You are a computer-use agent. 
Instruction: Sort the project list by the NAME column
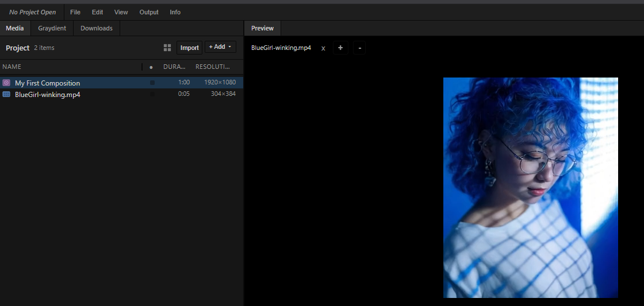point(12,67)
